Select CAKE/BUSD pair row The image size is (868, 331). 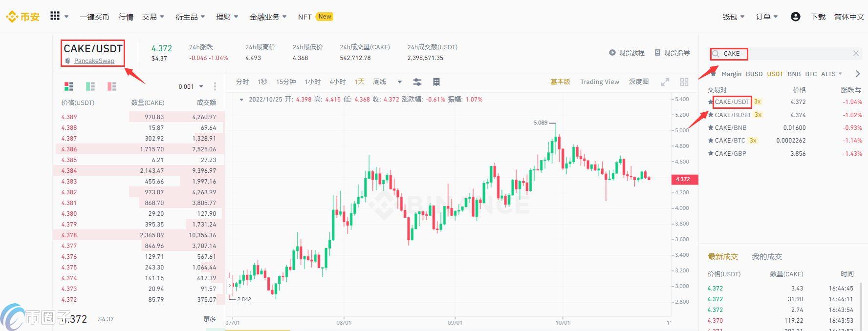tap(785, 115)
